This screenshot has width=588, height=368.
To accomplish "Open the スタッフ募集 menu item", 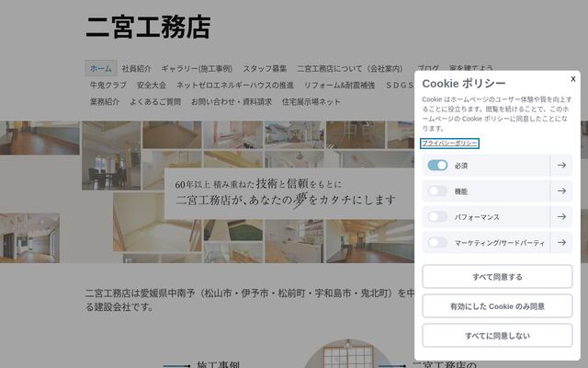I will pyautogui.click(x=265, y=69).
